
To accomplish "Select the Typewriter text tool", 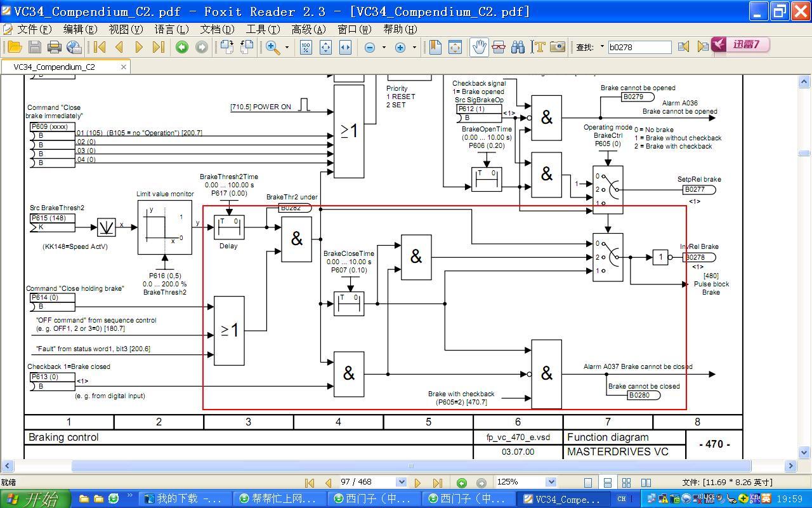I will tap(539, 47).
